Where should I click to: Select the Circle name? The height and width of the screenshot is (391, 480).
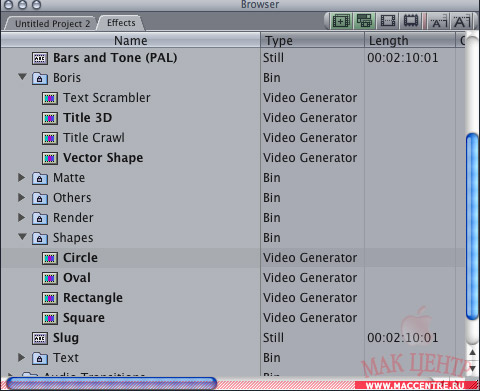(80, 258)
